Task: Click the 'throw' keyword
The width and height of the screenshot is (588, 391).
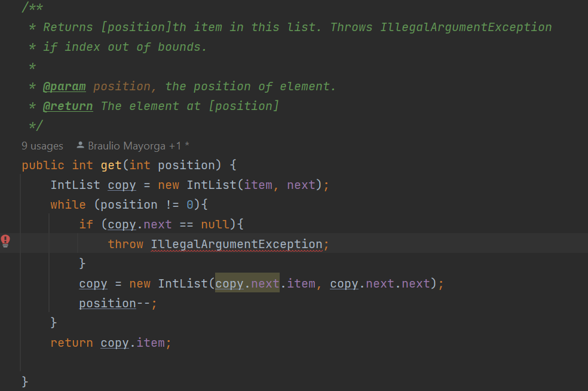Action: tap(125, 245)
